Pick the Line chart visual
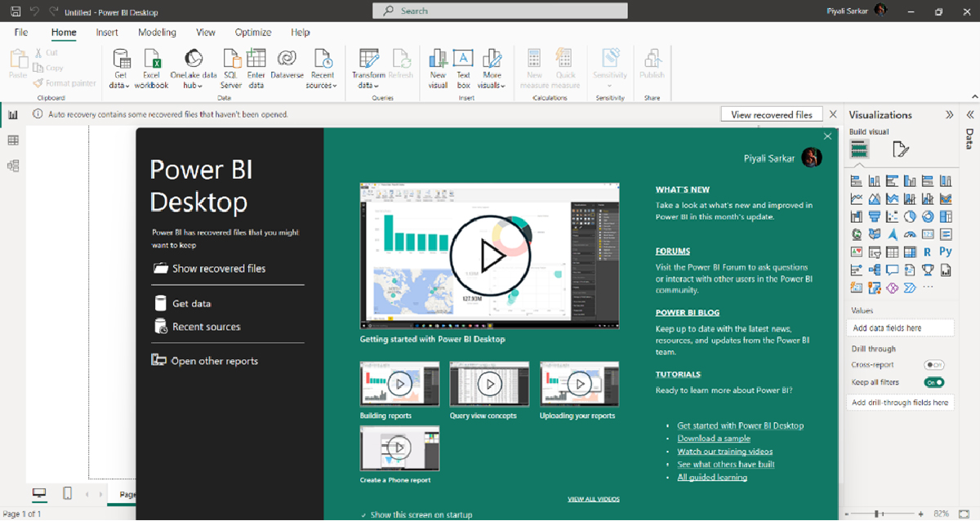The height and width of the screenshot is (521, 980). pyautogui.click(x=856, y=199)
